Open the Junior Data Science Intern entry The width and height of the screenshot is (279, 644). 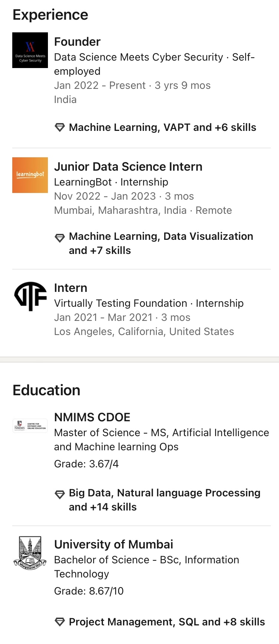(128, 167)
